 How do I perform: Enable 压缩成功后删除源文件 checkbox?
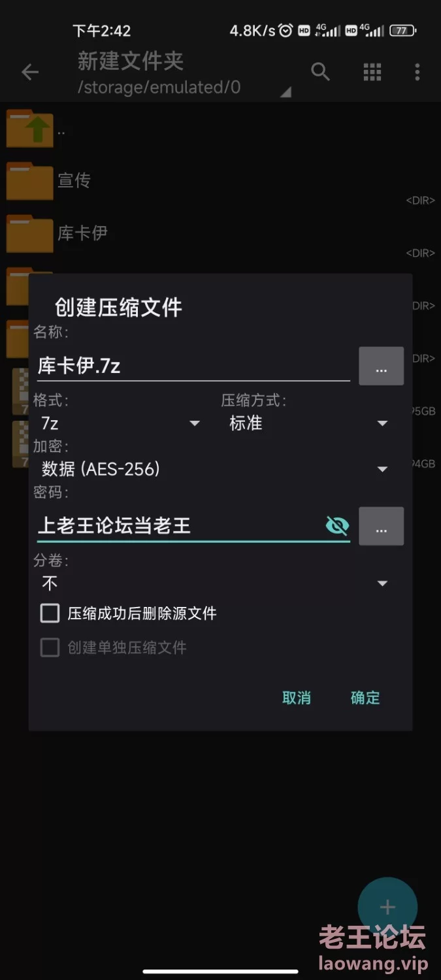coord(50,613)
